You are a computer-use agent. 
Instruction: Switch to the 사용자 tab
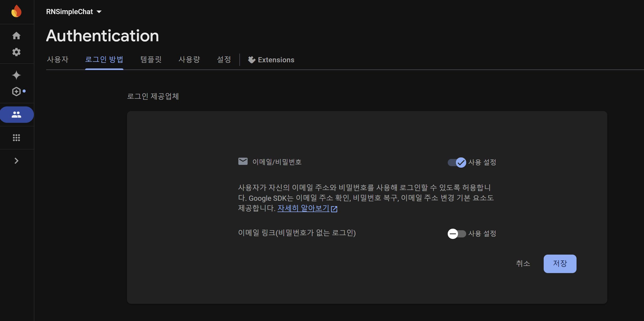(58, 59)
